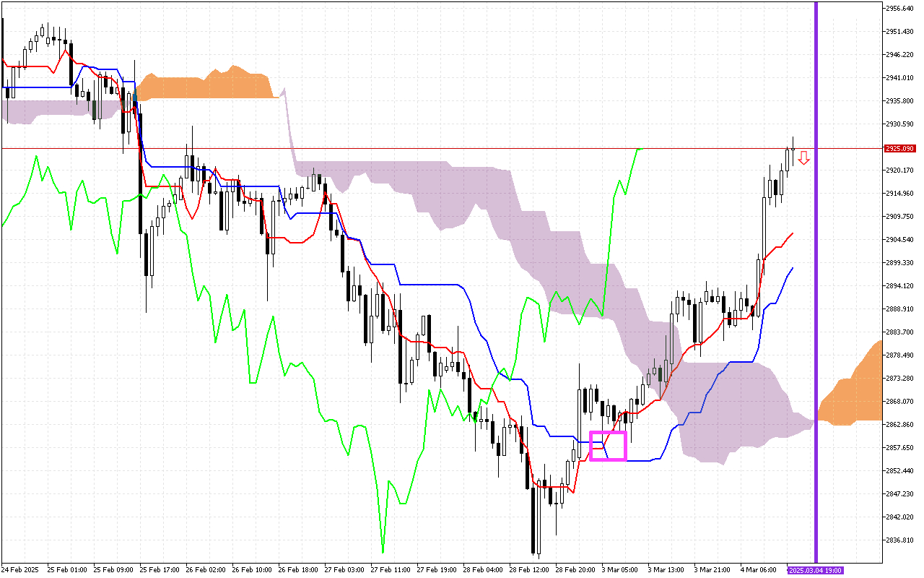Click the 2920.170 price axis label
Screen dimensions: 924x578
tap(899, 171)
